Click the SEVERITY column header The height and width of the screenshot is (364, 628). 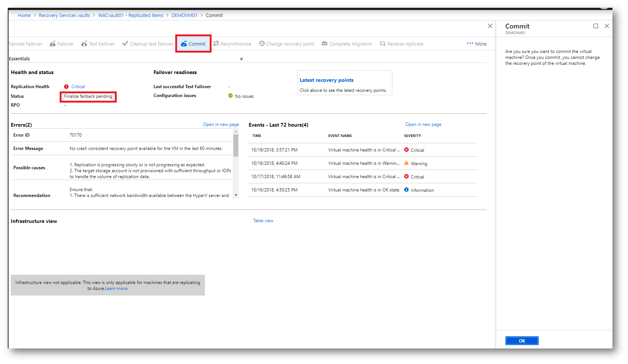(x=412, y=136)
